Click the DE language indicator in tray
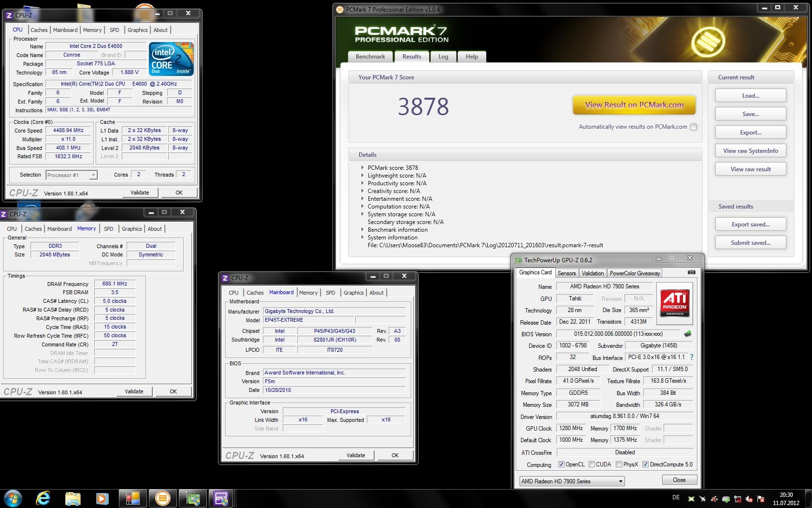 [x=676, y=497]
